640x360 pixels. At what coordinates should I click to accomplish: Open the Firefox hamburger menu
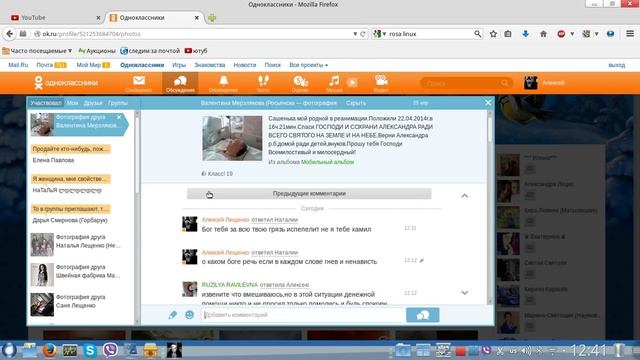click(630, 34)
